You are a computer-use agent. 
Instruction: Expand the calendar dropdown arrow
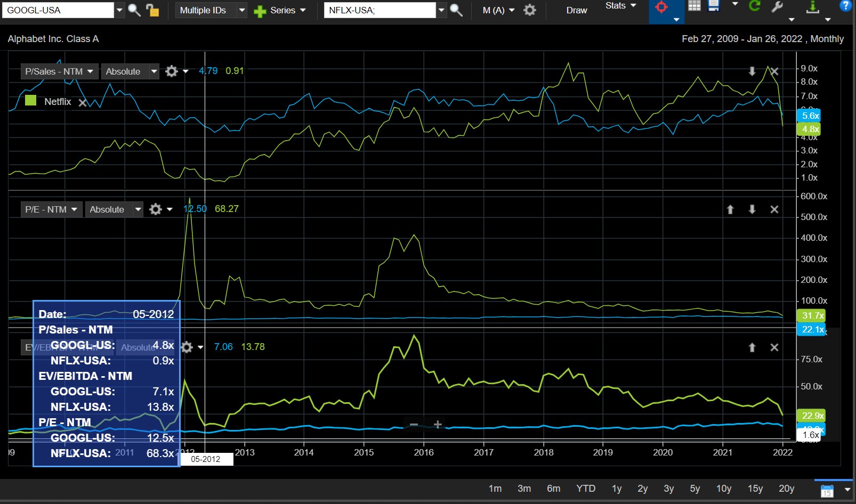pyautogui.click(x=847, y=490)
